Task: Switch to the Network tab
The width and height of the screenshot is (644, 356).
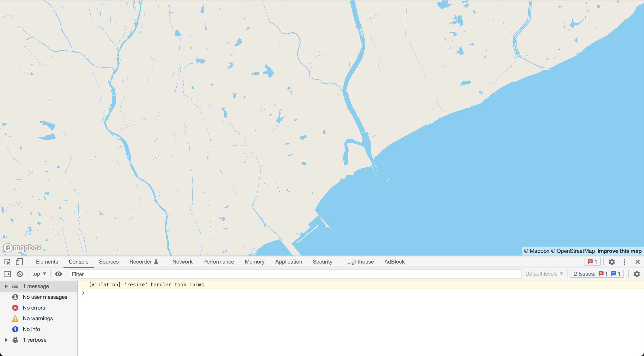Action: tap(182, 262)
